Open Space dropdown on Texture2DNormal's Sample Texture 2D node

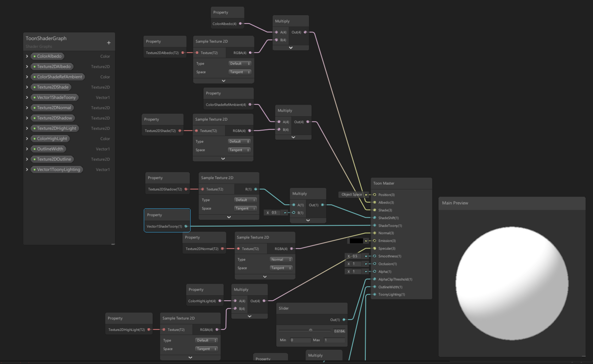[281, 268]
